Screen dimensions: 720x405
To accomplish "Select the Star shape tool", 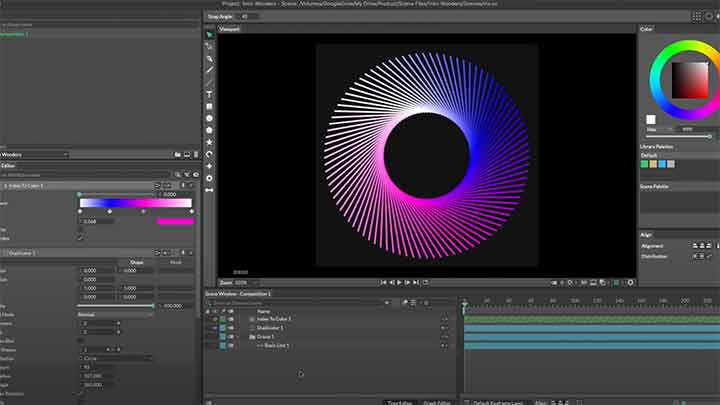I will click(209, 142).
